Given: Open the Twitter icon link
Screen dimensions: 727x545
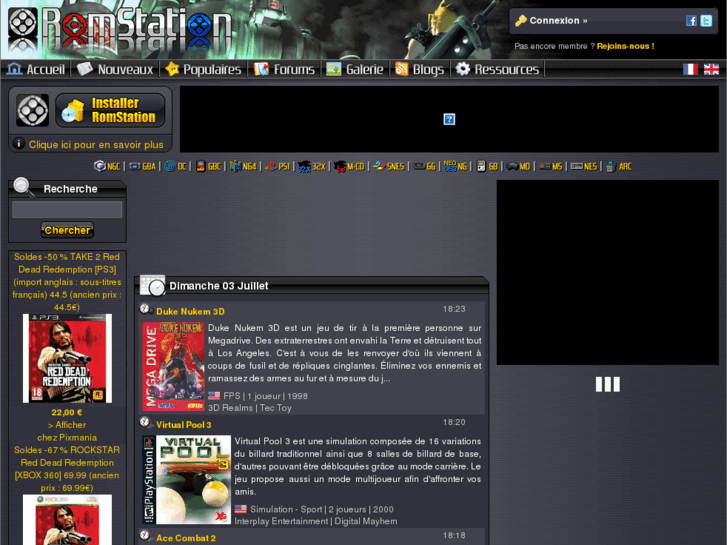Looking at the screenshot, I should pos(706,21).
